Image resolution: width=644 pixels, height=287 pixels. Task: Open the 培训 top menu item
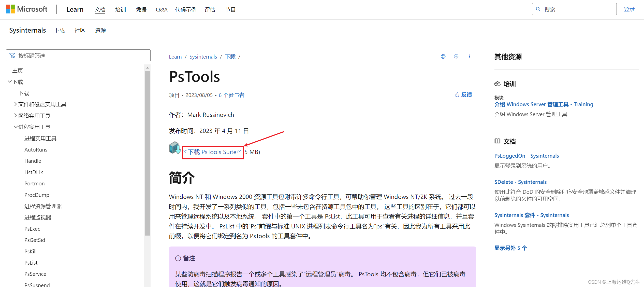[120, 10]
